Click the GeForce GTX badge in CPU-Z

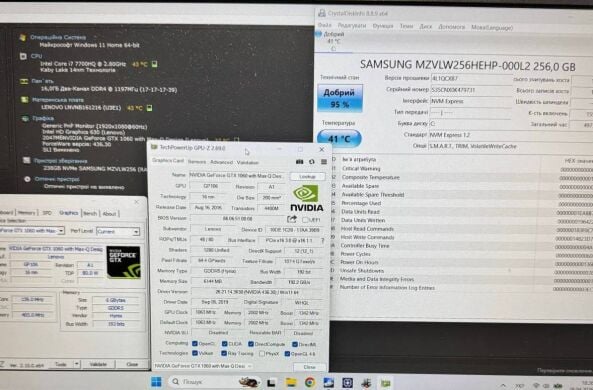pos(124,262)
